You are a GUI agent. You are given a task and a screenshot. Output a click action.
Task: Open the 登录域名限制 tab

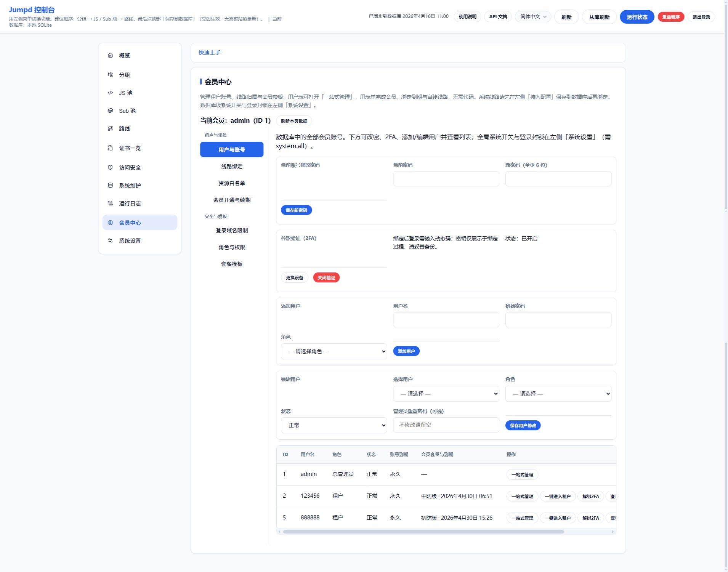(232, 230)
